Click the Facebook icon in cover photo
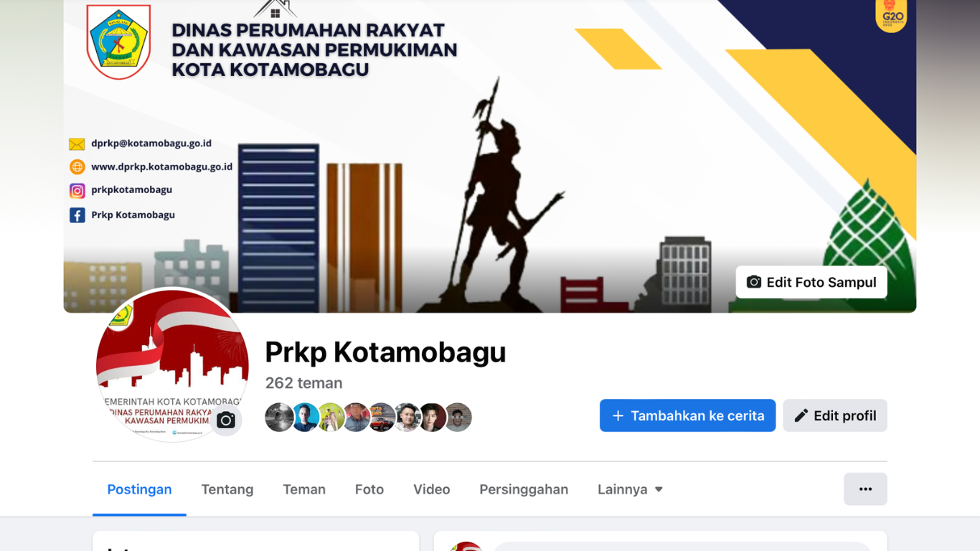 point(77,215)
